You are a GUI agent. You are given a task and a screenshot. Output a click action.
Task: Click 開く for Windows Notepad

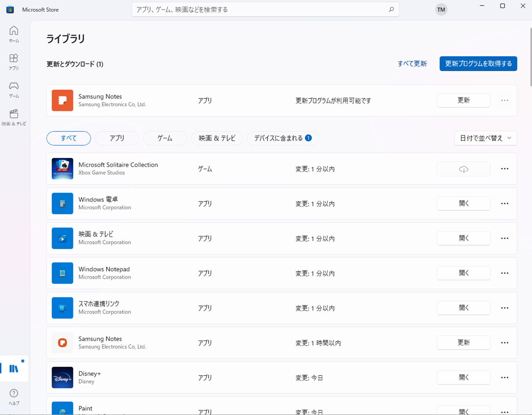coord(464,273)
